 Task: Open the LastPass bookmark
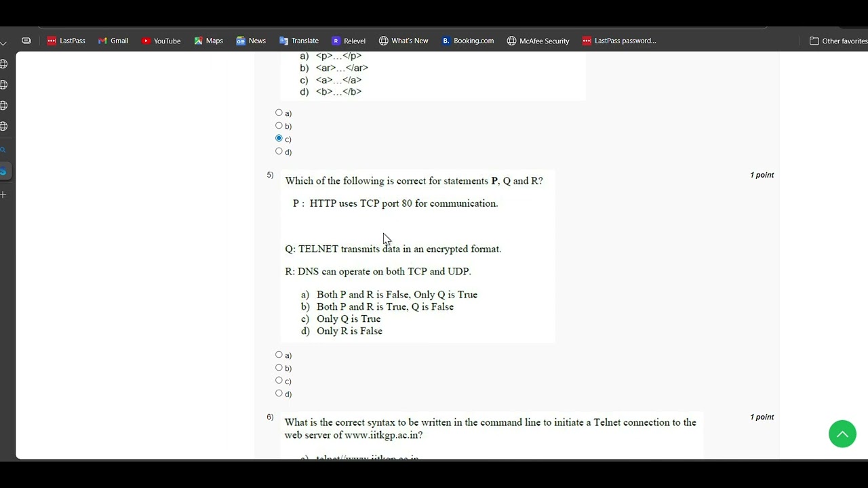pyautogui.click(x=66, y=41)
